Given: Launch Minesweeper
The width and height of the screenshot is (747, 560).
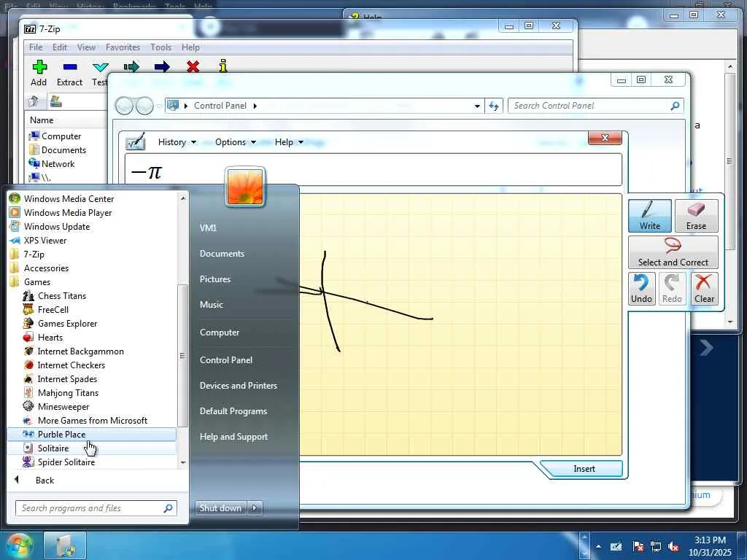Looking at the screenshot, I should pyautogui.click(x=63, y=406).
